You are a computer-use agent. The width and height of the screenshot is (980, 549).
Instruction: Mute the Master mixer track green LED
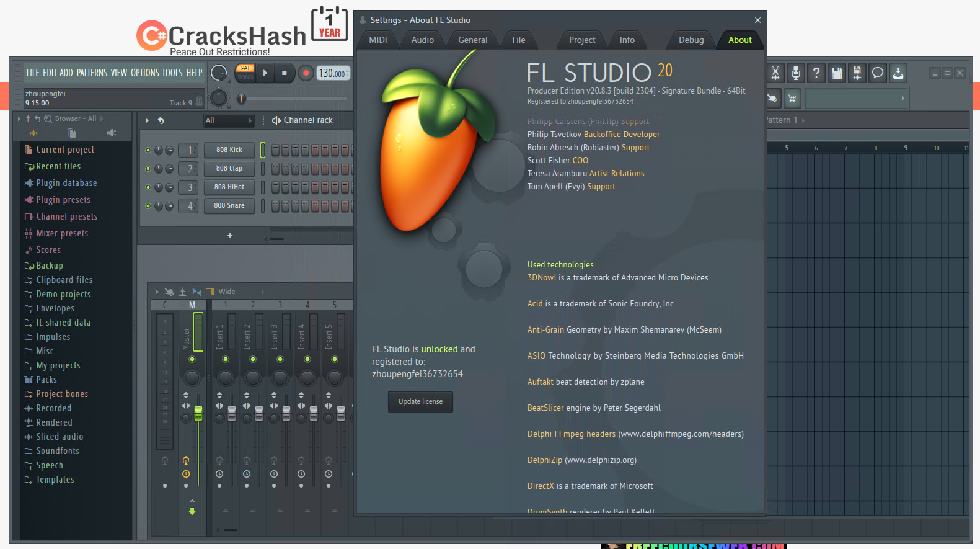pos(192,359)
